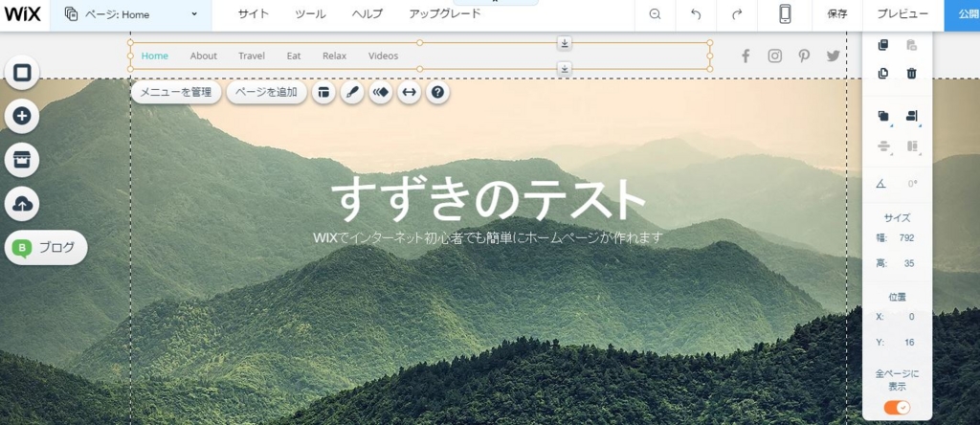Viewport: 980px width, 425px height.
Task: Open the design paintbrush icon
Action: click(352, 92)
